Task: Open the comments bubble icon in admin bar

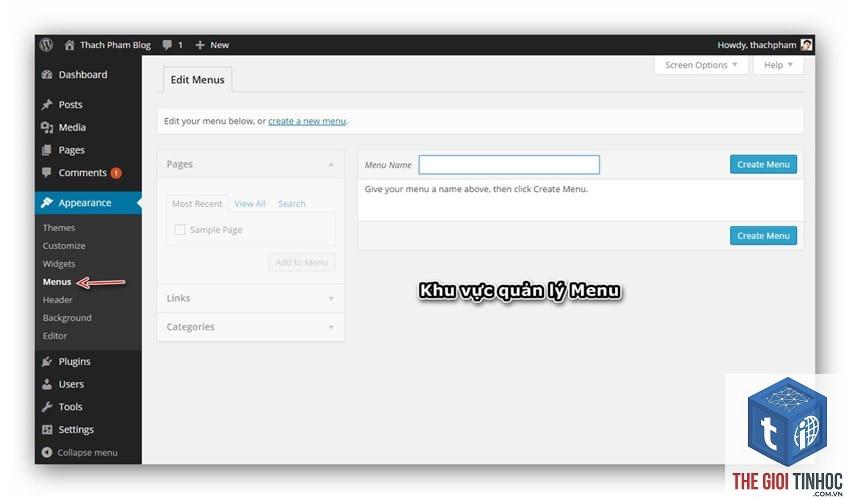Action: tap(167, 45)
